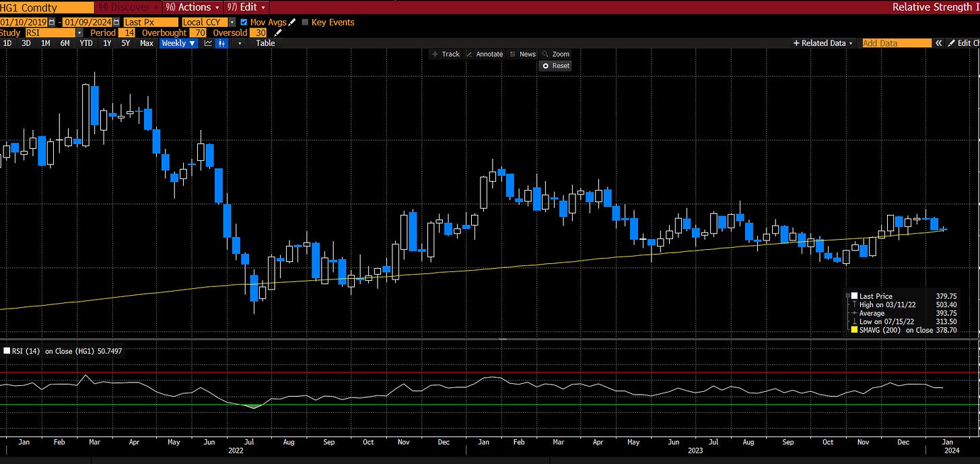Click the RSI (14) legend checkbox
This screenshot has width=980, height=464.
point(7,351)
